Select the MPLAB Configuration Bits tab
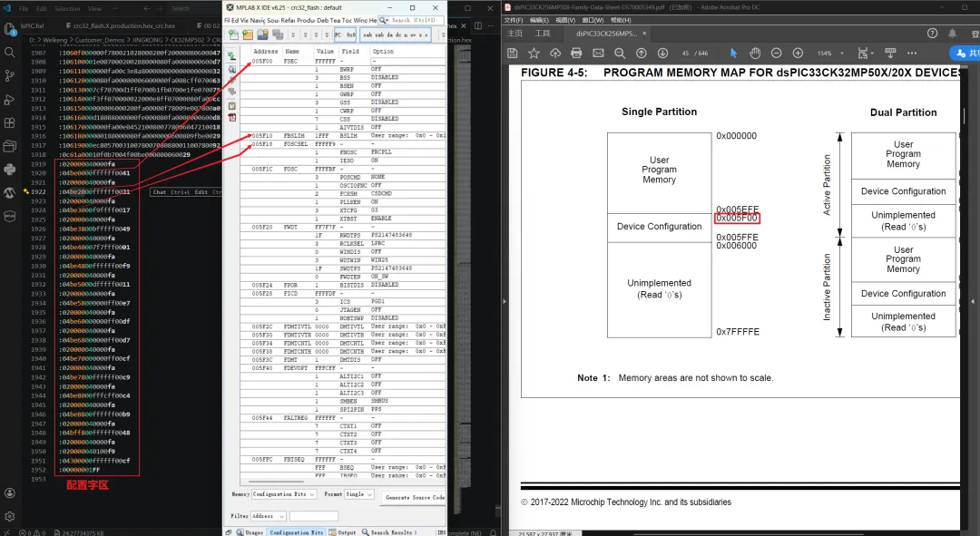The height and width of the screenshot is (536, 980). click(x=296, y=532)
